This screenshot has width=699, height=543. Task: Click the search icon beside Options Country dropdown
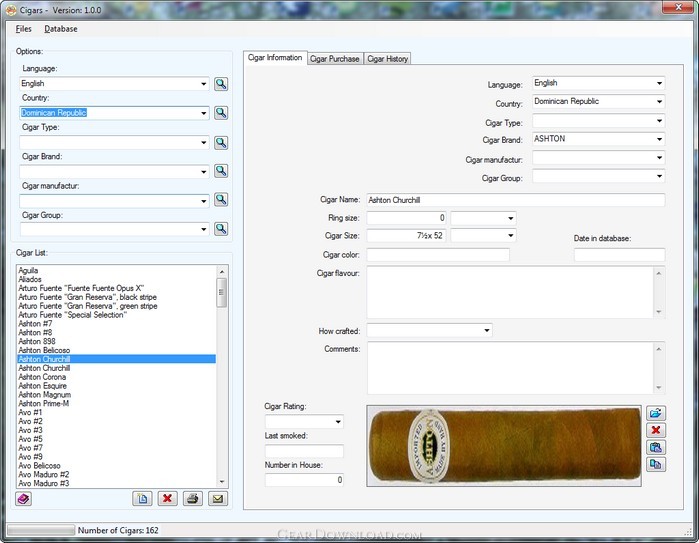[221, 113]
